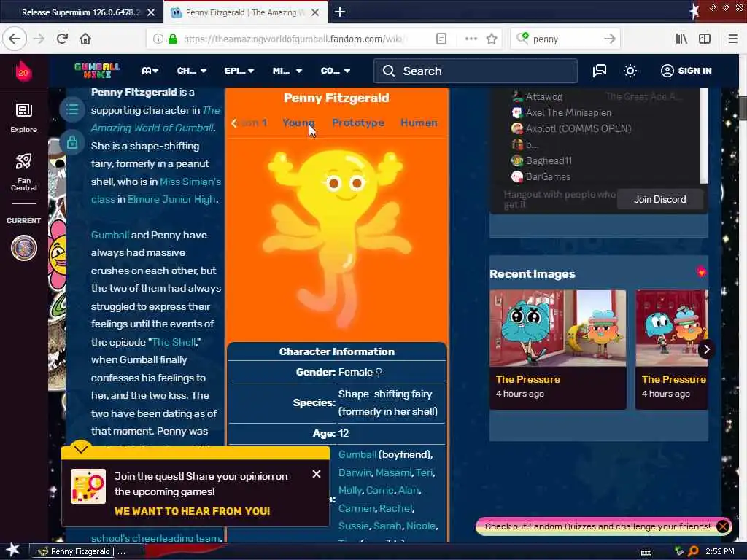Expand the CH... navigation dropdown

pyautogui.click(x=192, y=71)
